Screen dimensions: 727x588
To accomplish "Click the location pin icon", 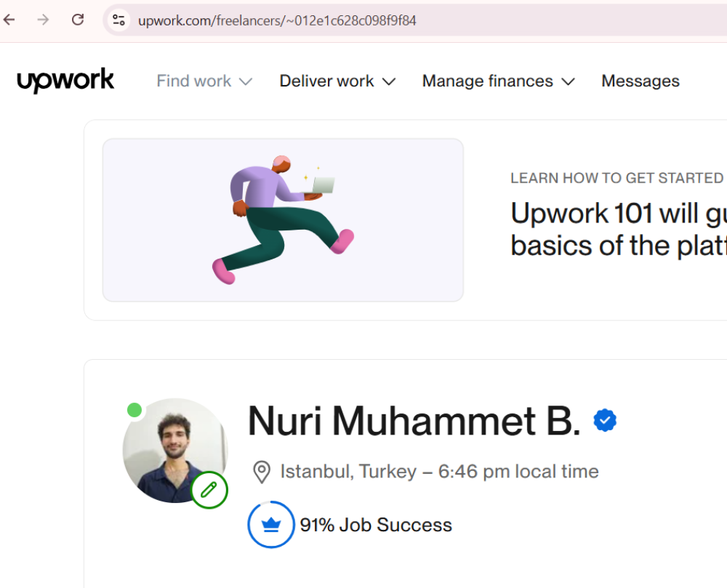I will tap(261, 472).
